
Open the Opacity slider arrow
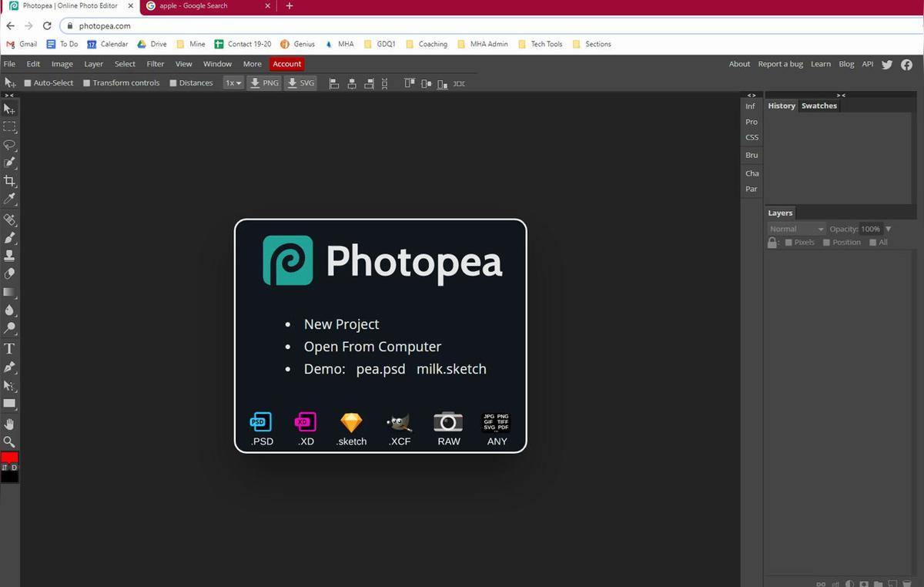[x=888, y=229]
